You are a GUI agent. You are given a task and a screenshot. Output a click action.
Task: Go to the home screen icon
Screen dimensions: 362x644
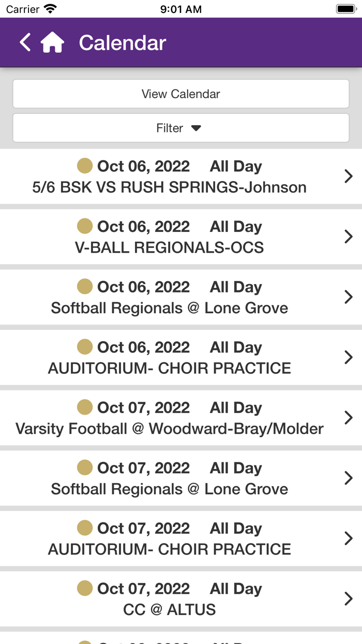tap(52, 42)
